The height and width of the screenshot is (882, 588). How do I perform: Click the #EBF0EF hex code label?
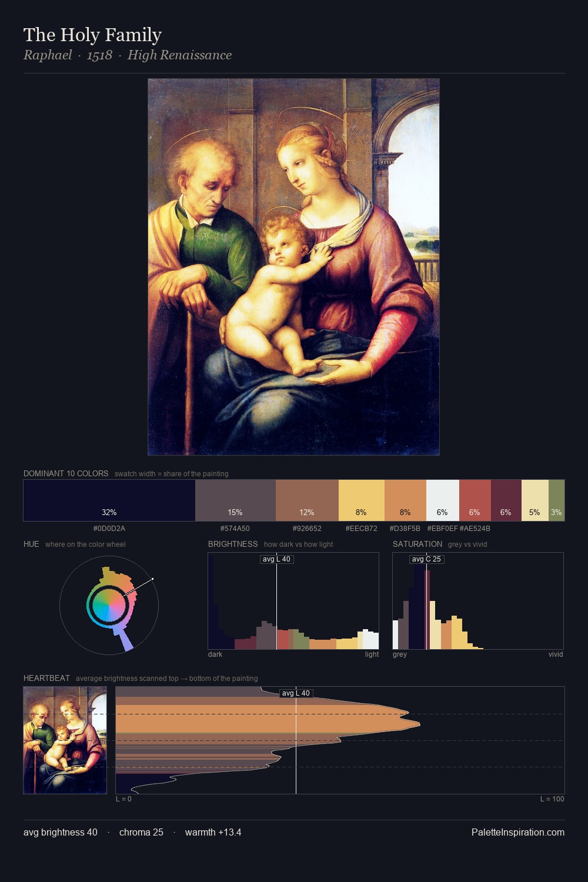[x=442, y=529]
